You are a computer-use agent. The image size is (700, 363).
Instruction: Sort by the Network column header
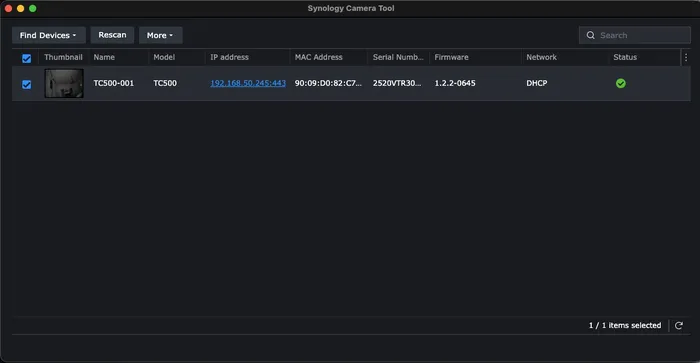541,57
